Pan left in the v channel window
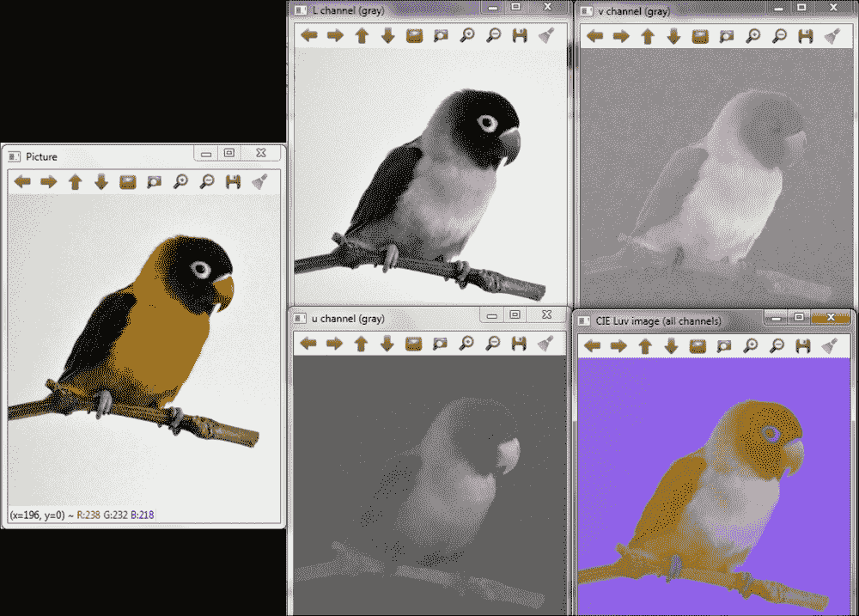This screenshot has height=616, width=859. pyautogui.click(x=595, y=36)
